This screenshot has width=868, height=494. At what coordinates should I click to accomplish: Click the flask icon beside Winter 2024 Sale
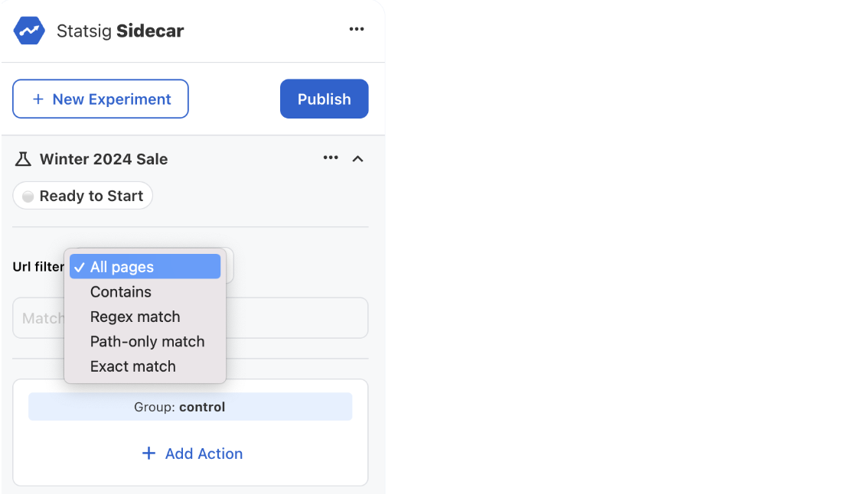click(23, 158)
